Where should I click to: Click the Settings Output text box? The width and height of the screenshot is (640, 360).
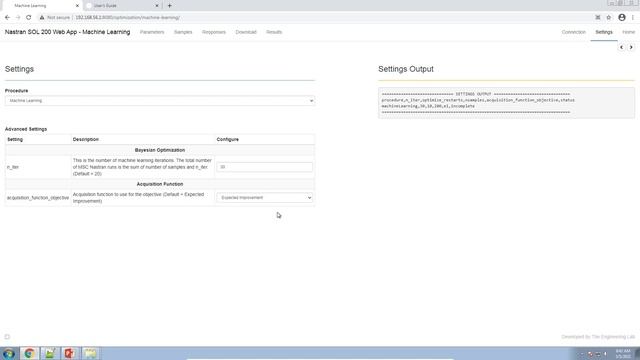tap(507, 103)
